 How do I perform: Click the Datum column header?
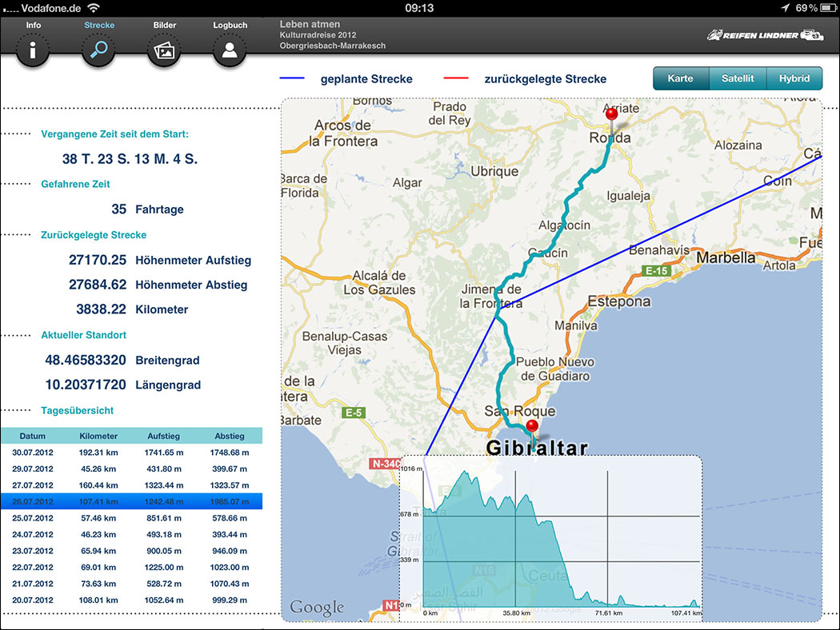click(x=33, y=436)
